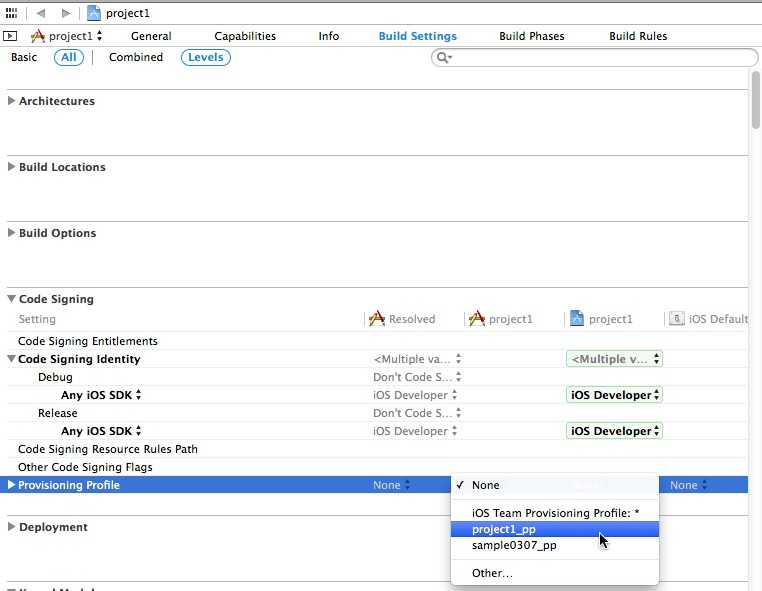Expand the Build Locations section
762x591 pixels.
coord(11,167)
